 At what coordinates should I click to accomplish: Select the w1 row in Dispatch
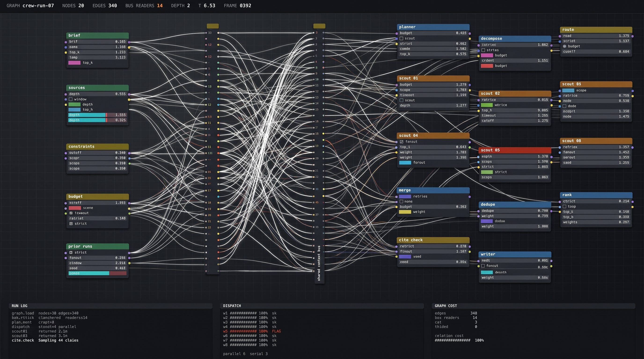click(250, 313)
